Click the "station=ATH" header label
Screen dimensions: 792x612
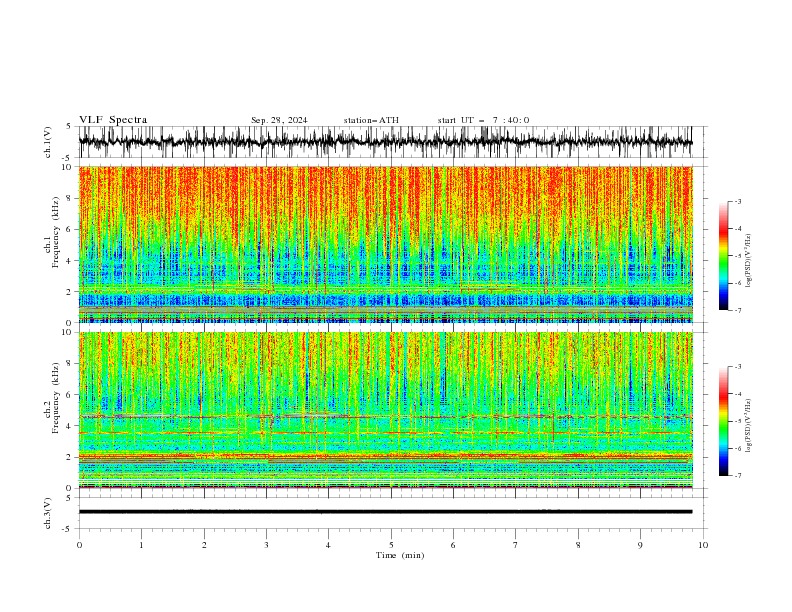pyautogui.click(x=371, y=120)
